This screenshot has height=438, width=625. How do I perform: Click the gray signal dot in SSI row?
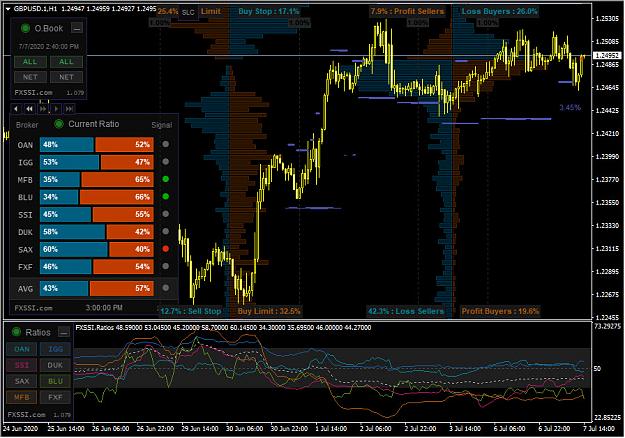pos(165,214)
